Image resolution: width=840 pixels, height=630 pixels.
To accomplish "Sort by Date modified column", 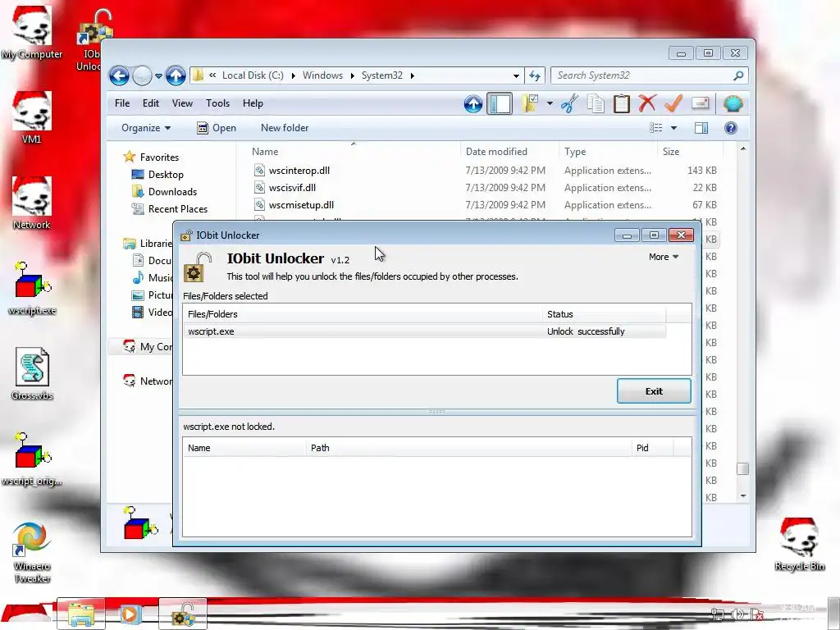I will 509,152.
